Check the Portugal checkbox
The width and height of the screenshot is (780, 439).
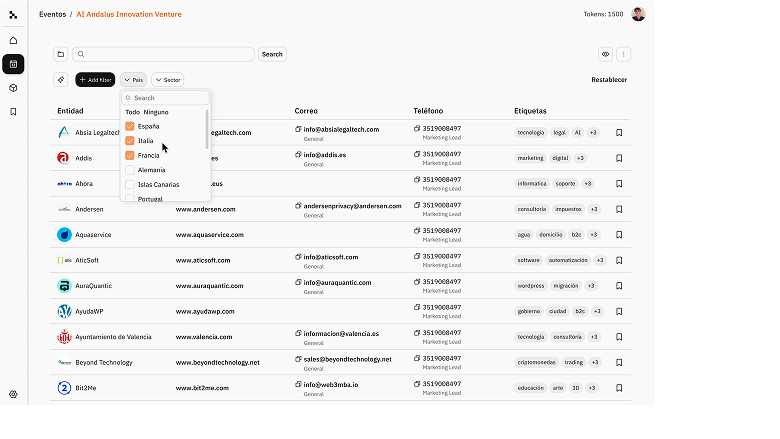pos(130,198)
